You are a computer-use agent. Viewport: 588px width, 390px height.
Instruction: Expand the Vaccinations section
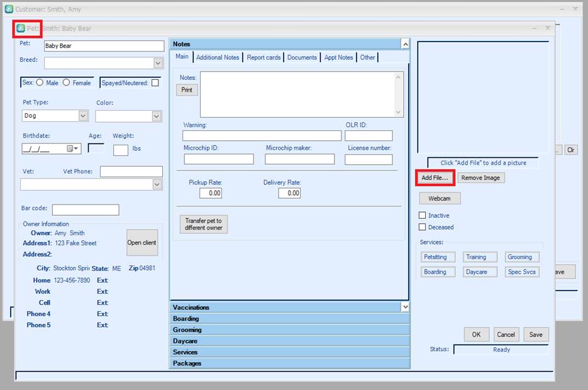click(405, 307)
